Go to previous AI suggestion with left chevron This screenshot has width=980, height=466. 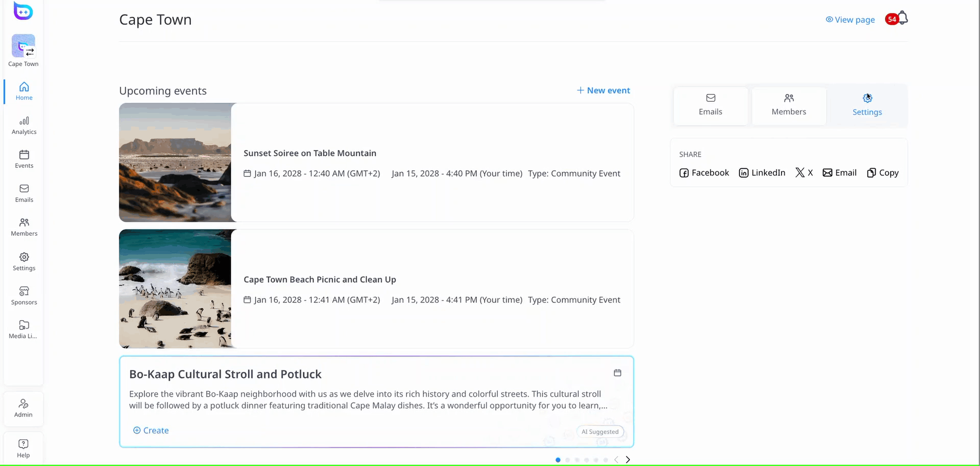click(616, 460)
